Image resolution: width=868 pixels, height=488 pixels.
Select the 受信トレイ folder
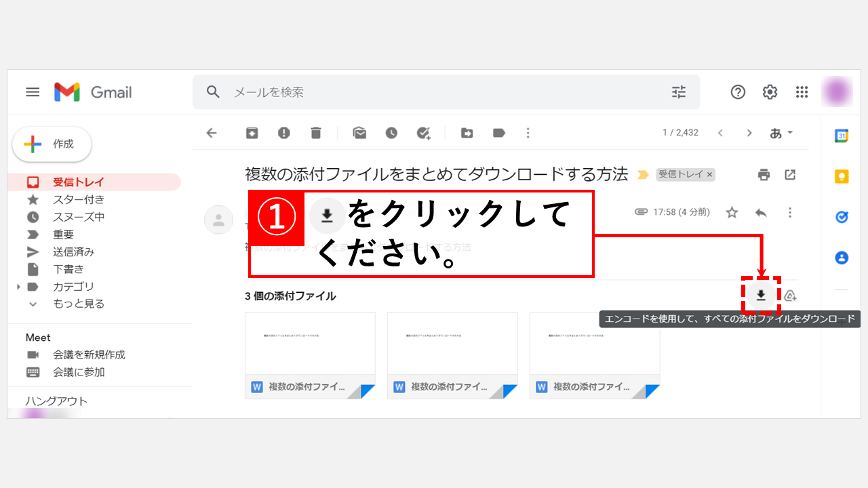point(94,182)
